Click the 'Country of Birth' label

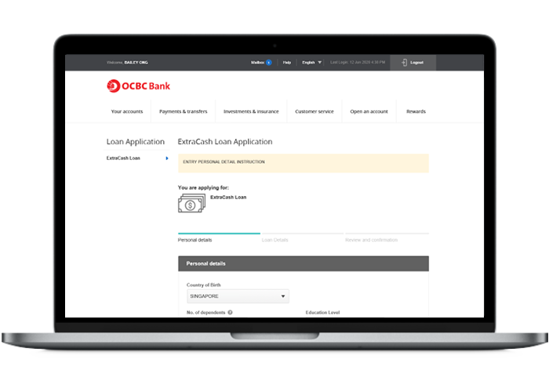[203, 285]
